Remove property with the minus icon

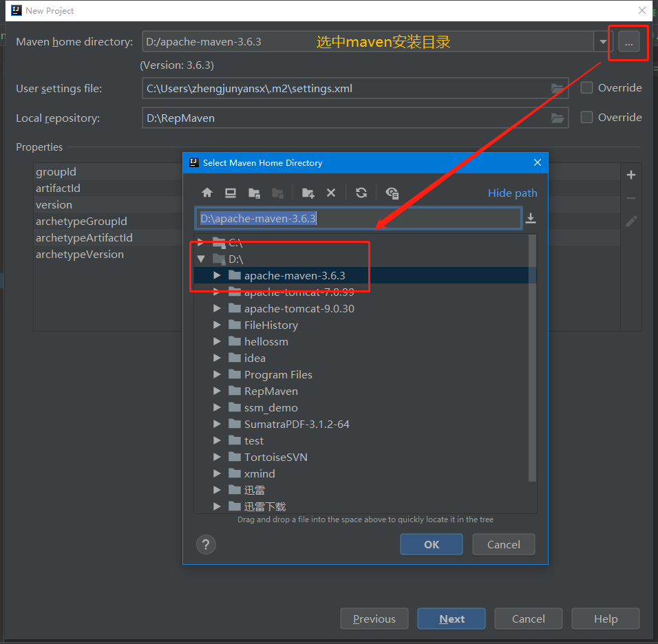coord(631,198)
